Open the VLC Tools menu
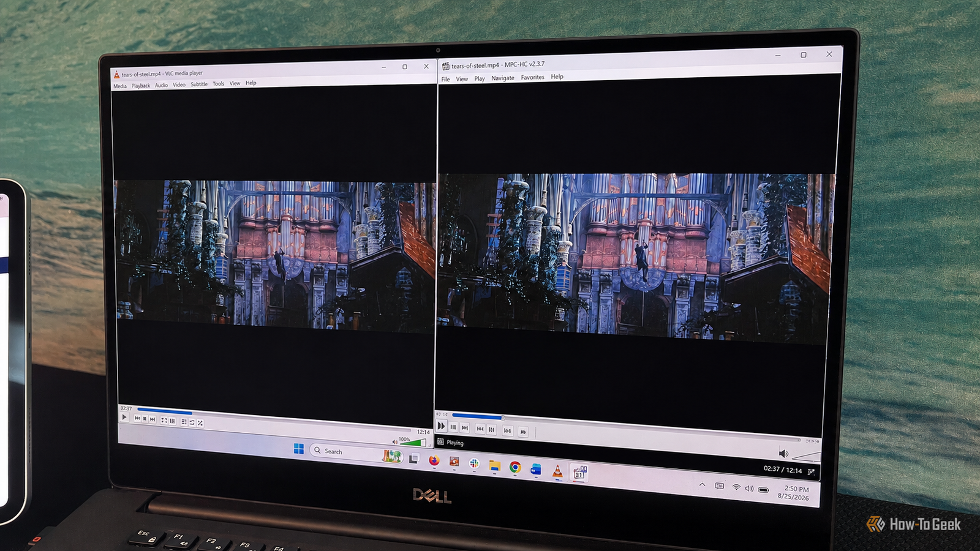This screenshot has width=980, height=551. (219, 84)
